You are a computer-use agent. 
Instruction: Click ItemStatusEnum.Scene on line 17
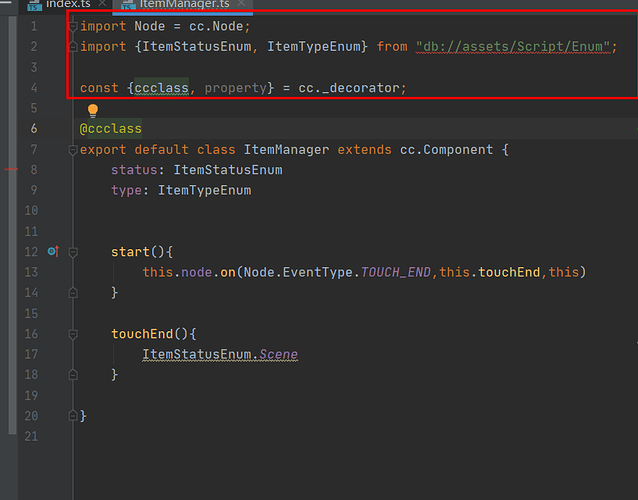point(220,354)
